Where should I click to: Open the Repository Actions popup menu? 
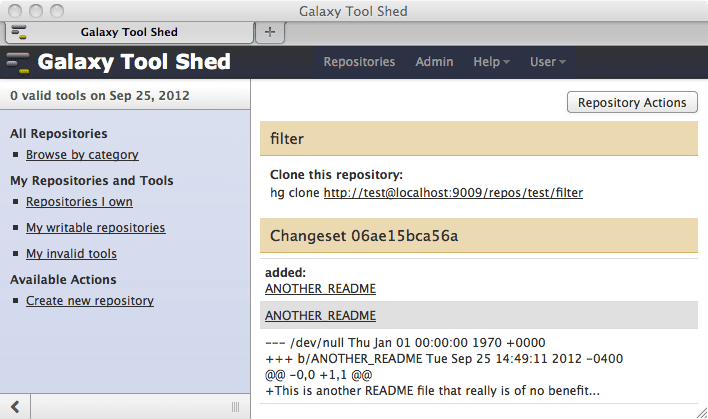click(632, 102)
